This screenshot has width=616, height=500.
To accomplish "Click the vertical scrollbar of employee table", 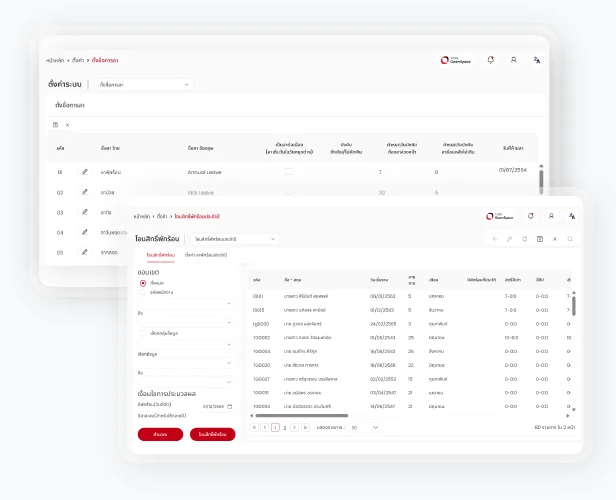I will (x=574, y=306).
